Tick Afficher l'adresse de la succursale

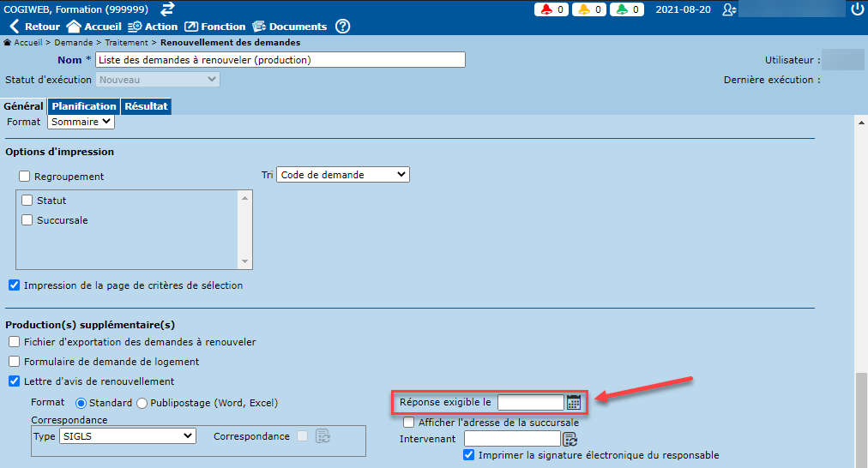[x=409, y=423]
